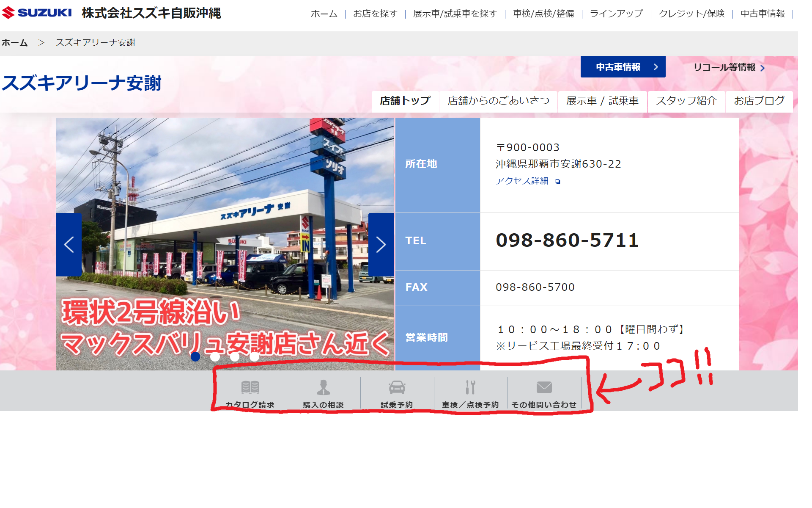Click the external link icon beside アクセス詳細
Image resolution: width=812 pixels, height=508 pixels.
click(x=558, y=182)
